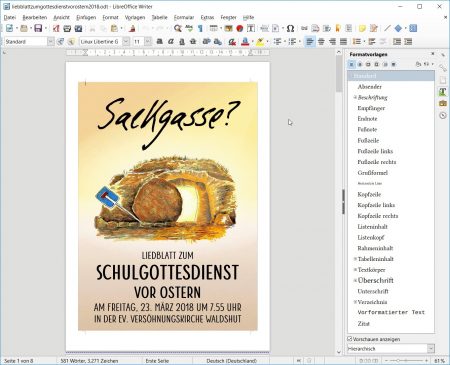Open Find and Replace magnifier icon
450x365 pixels.
pyautogui.click(x=178, y=28)
